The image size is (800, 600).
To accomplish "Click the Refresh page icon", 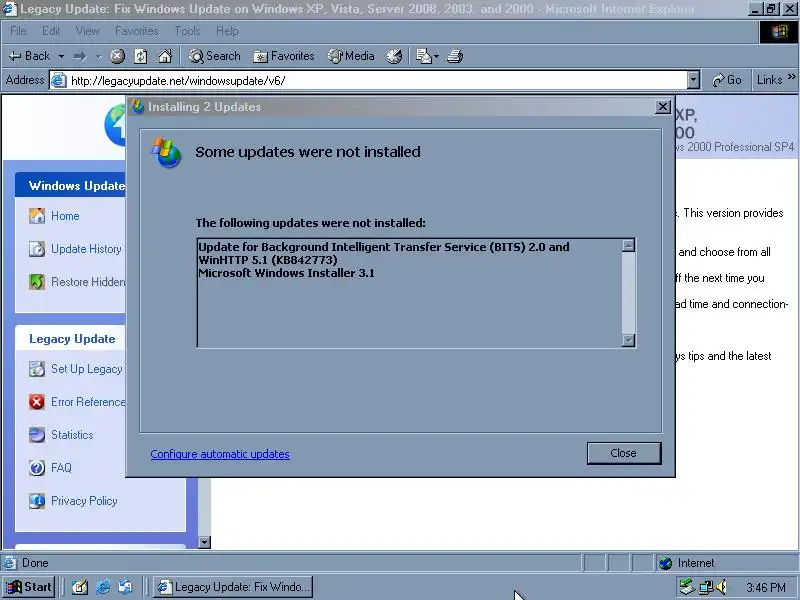I will (141, 56).
